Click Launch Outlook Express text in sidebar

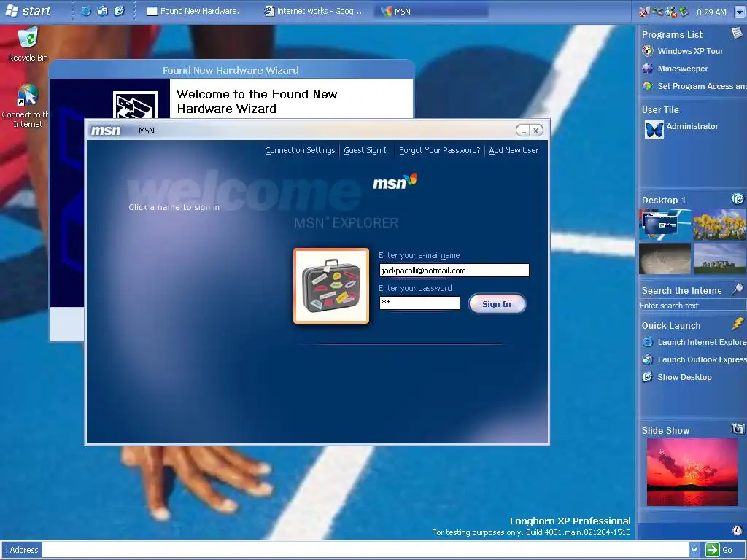(x=702, y=359)
